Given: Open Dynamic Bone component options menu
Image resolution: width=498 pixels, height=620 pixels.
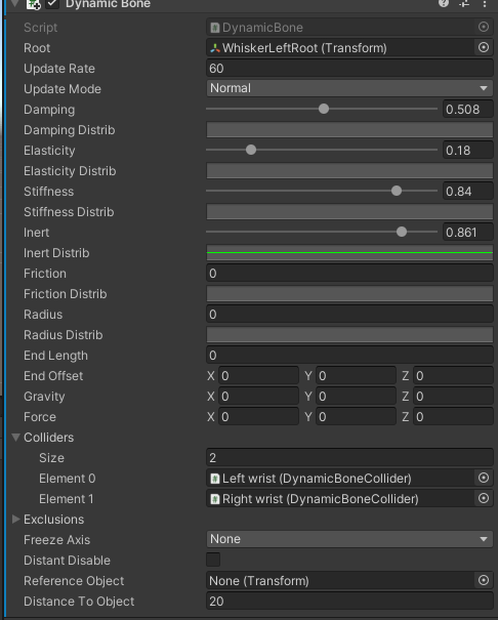Looking at the screenshot, I should pyautogui.click(x=485, y=3).
